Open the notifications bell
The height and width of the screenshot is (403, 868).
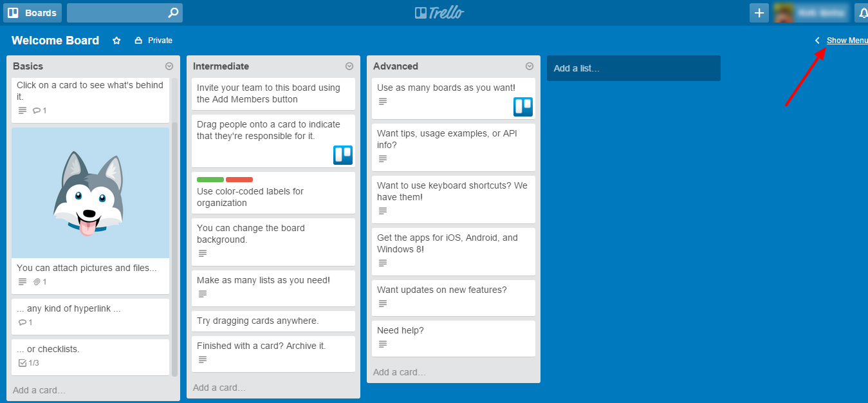pos(862,13)
